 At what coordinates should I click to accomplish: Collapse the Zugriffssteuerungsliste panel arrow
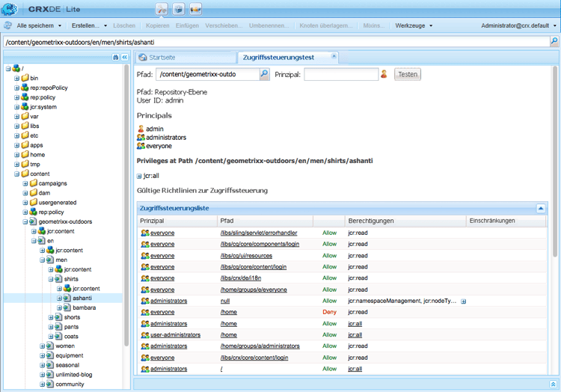pos(541,208)
